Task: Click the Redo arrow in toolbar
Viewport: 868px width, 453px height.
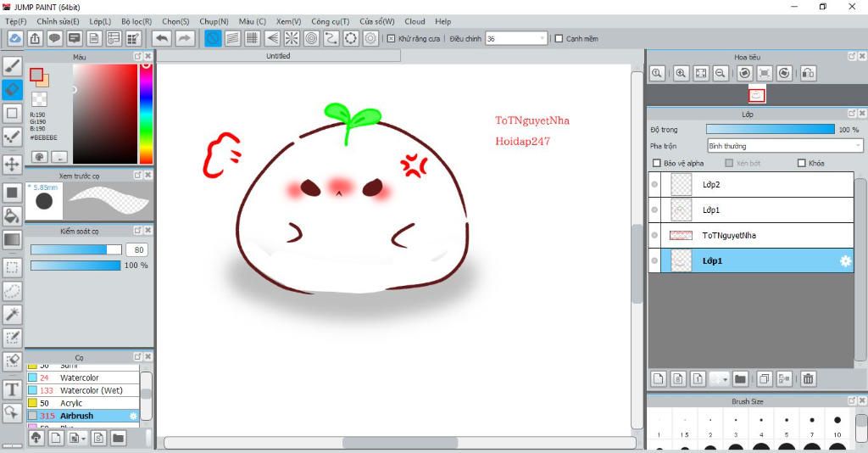Action: click(x=185, y=38)
